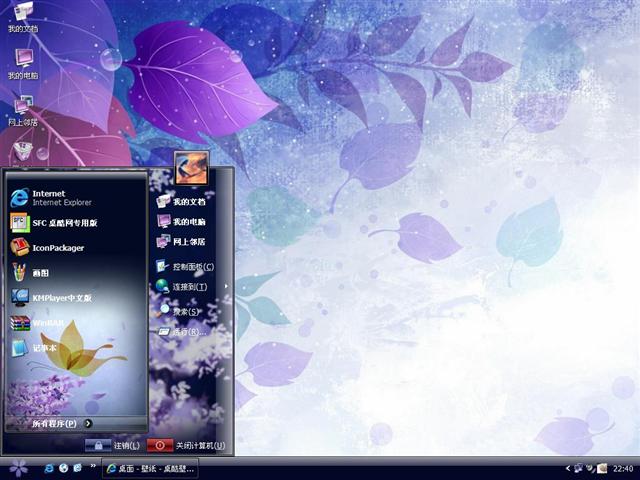Launch KMPlayer中文版 from the Start menu
The height and width of the screenshot is (480, 640).
(62, 297)
